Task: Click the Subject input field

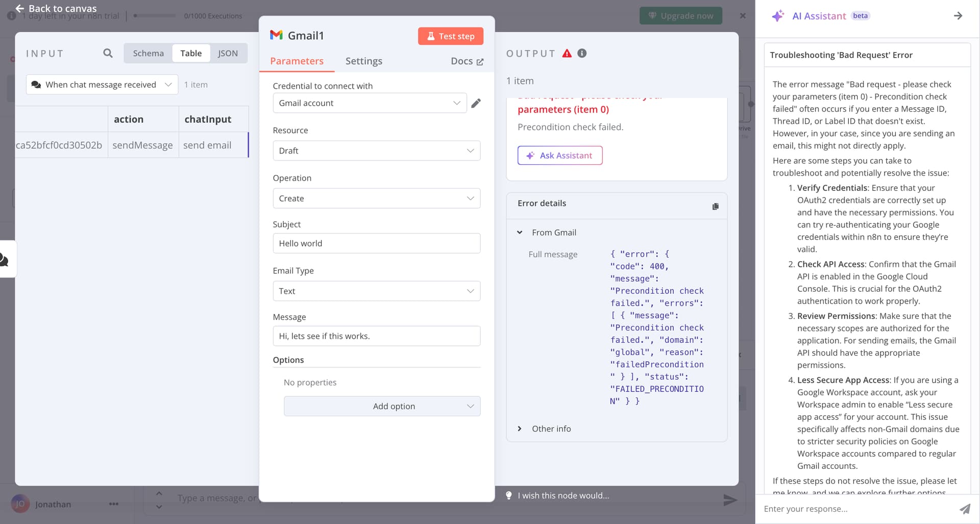Action: pyautogui.click(x=377, y=243)
